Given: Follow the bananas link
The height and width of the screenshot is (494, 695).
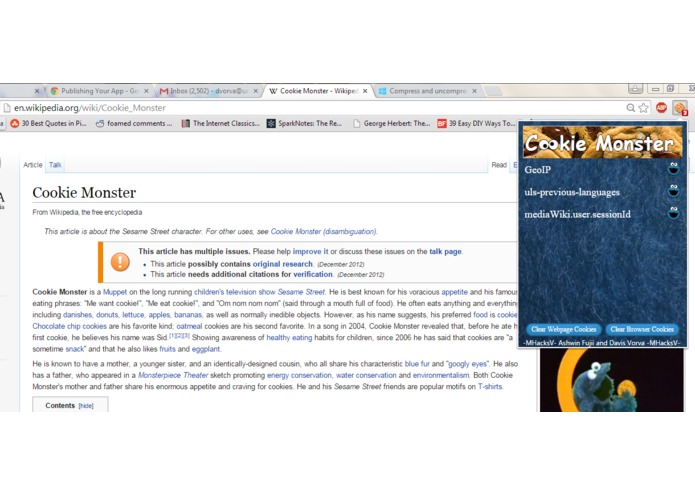Looking at the screenshot, I should point(188,315).
